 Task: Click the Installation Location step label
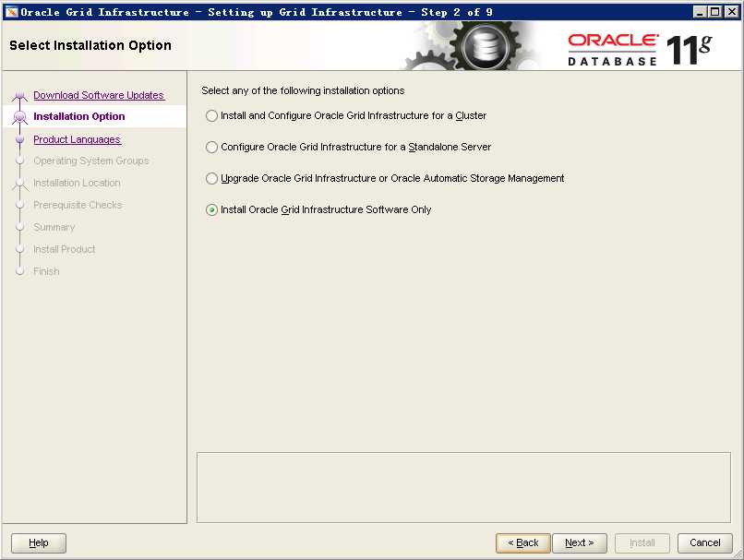tap(77, 183)
